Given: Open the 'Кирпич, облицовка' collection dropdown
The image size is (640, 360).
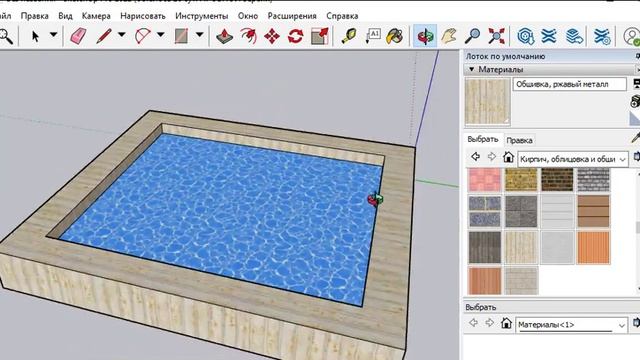Looking at the screenshot, I should point(573,159).
